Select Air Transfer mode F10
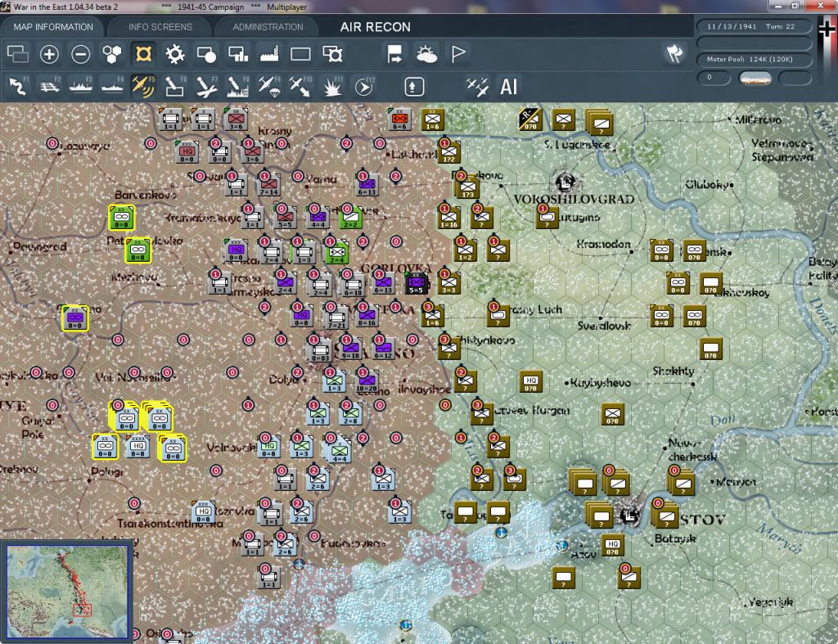Image resolution: width=838 pixels, height=644 pixels. pos(300,87)
